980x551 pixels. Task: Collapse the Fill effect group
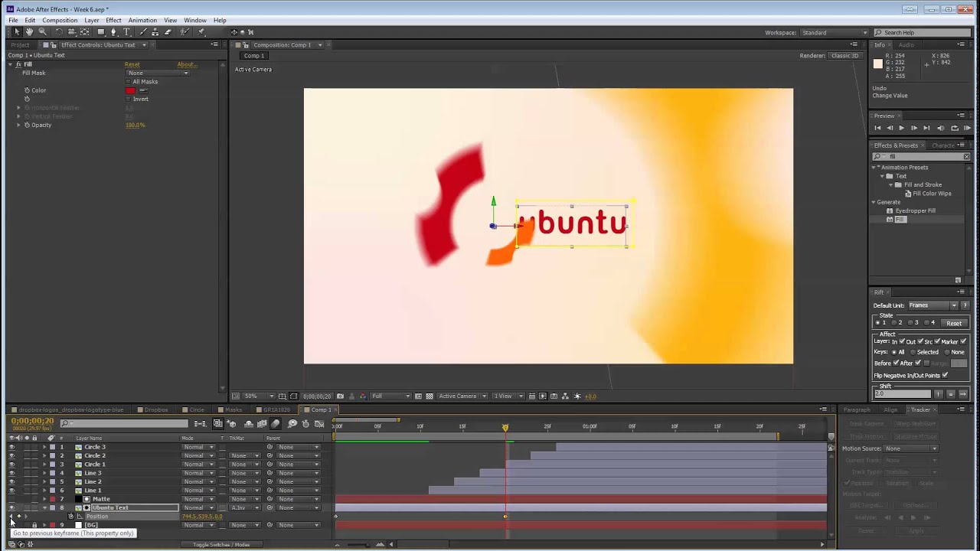click(11, 64)
